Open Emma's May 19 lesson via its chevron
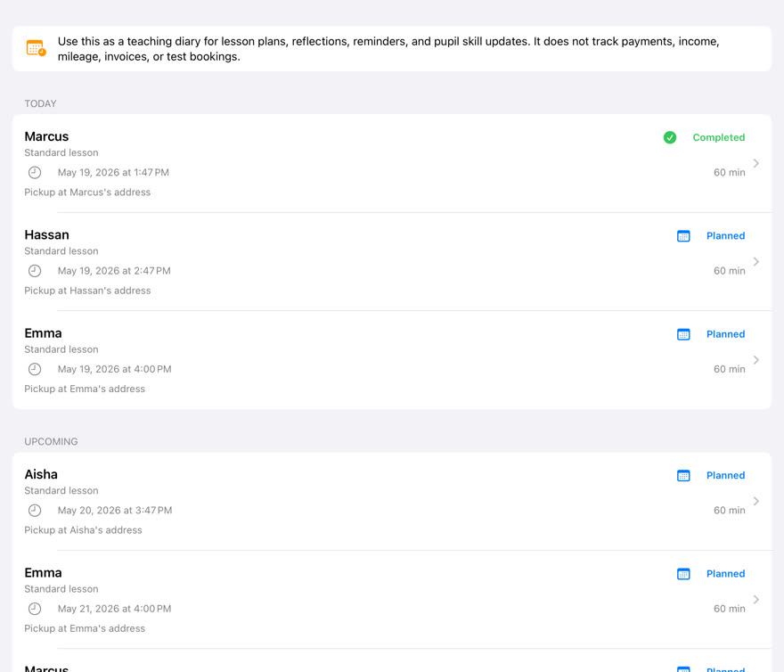Viewport: 784px width, 672px height. 756,360
